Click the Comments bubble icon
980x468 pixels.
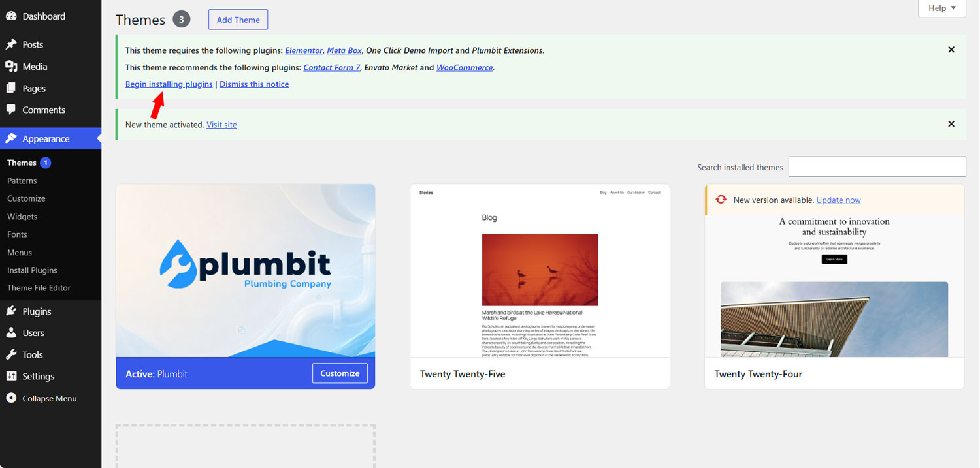[x=11, y=110]
